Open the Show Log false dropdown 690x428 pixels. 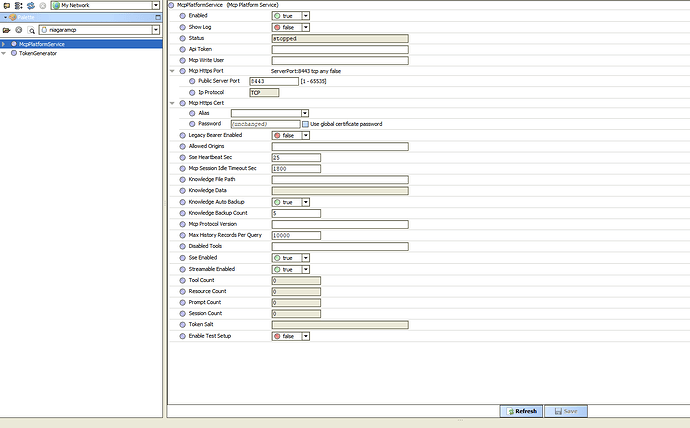(306, 27)
